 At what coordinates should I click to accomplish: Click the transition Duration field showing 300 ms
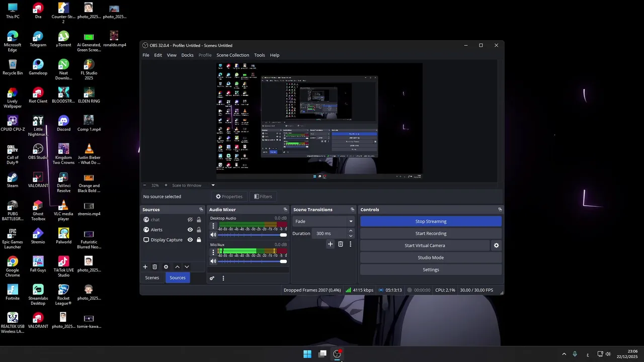click(331, 233)
